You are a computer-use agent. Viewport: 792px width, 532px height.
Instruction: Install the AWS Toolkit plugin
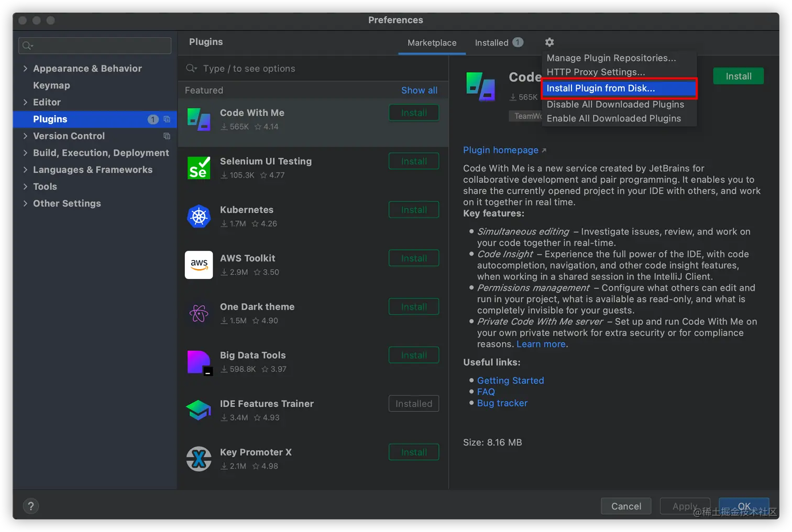pyautogui.click(x=414, y=259)
